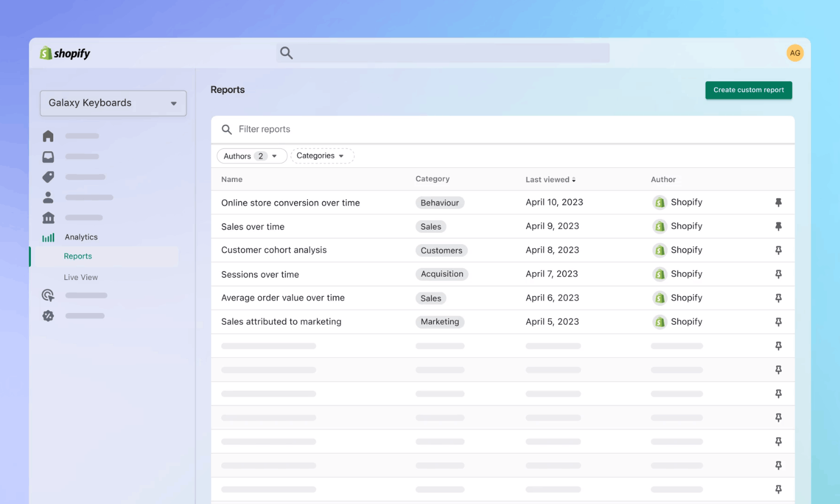Image resolution: width=840 pixels, height=504 pixels.
Task: Click the Create custom report button
Action: [x=749, y=90]
